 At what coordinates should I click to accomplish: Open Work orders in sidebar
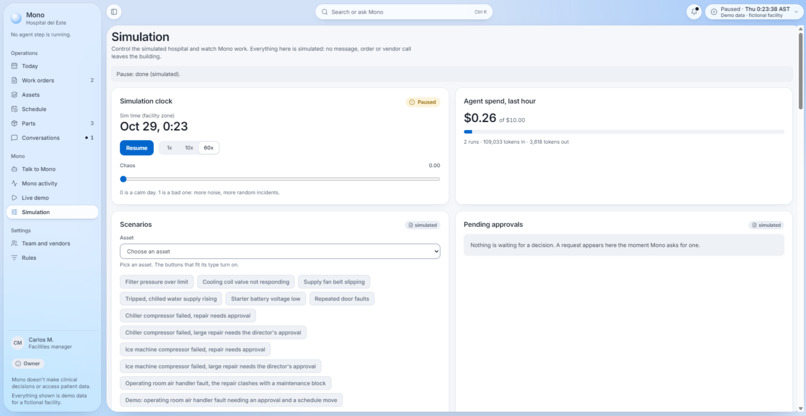click(x=52, y=80)
